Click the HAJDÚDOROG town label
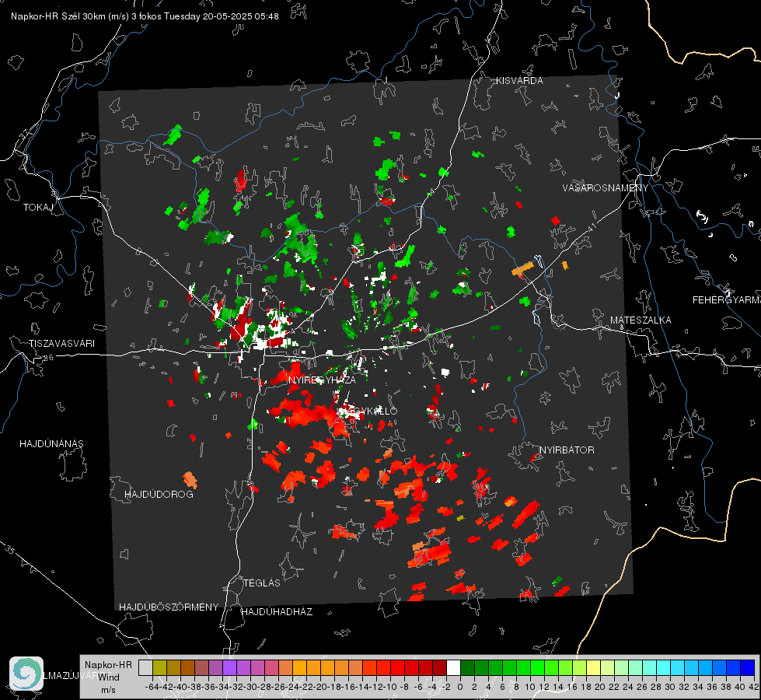This screenshot has width=761, height=700. pyautogui.click(x=159, y=495)
